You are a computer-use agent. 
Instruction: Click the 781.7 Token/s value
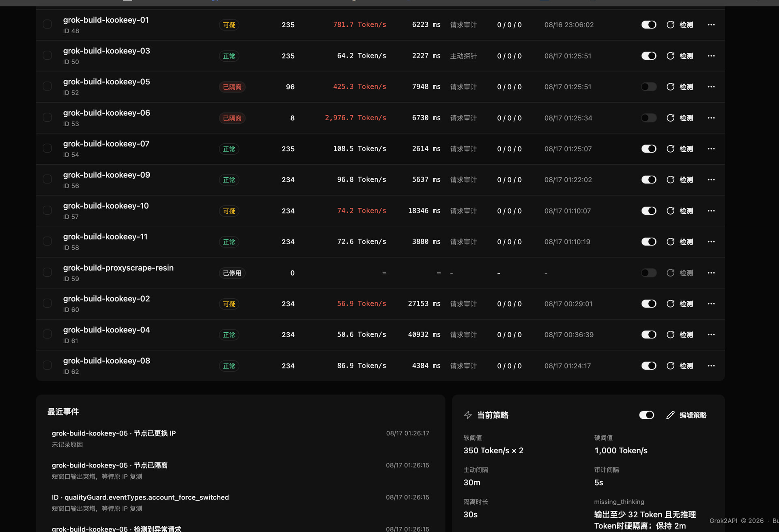(359, 25)
